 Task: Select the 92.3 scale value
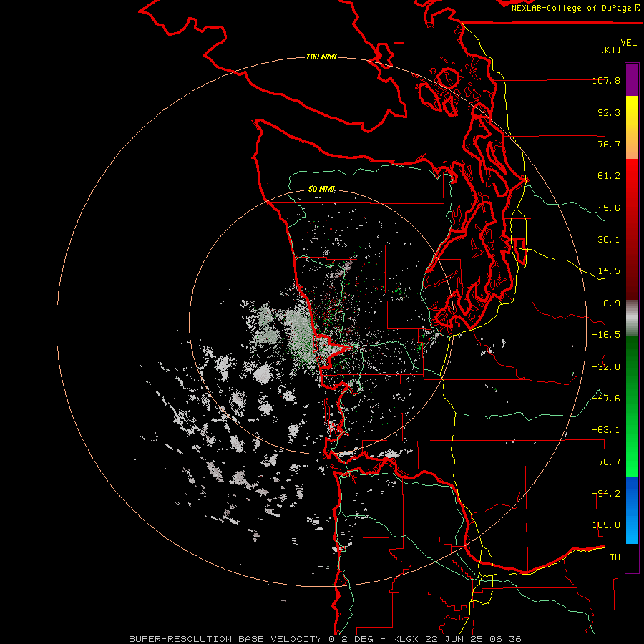tap(609, 112)
